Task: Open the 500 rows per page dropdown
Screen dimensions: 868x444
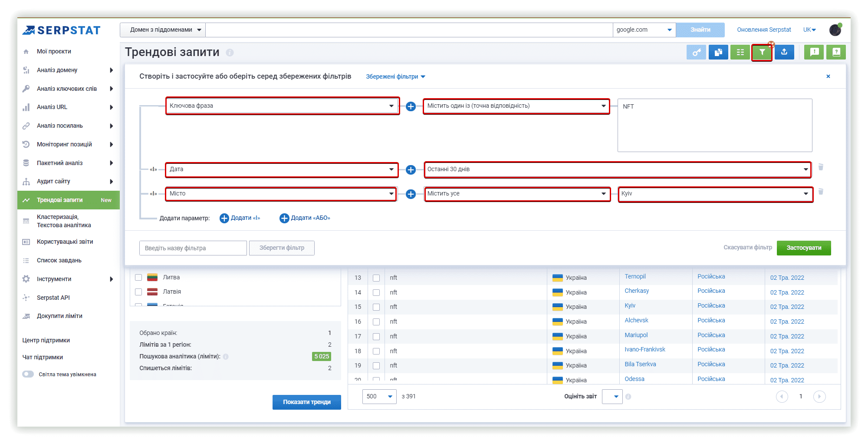Action: click(379, 396)
